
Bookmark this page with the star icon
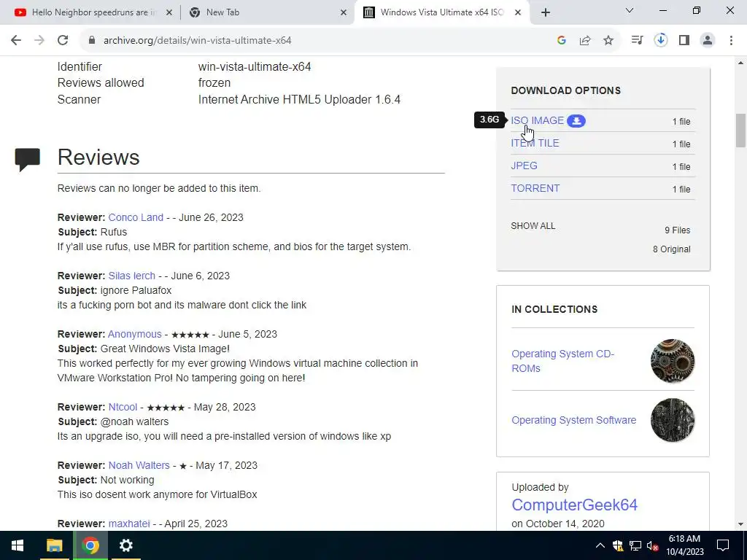click(x=608, y=41)
